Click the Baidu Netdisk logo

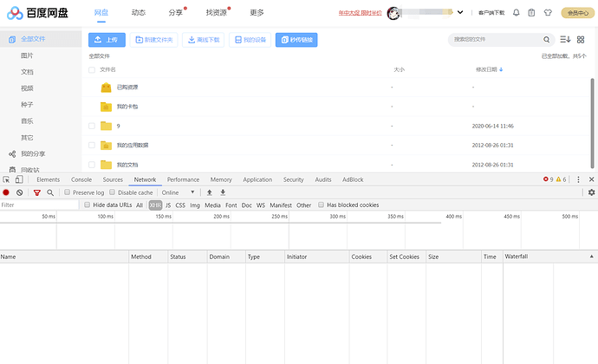(37, 13)
